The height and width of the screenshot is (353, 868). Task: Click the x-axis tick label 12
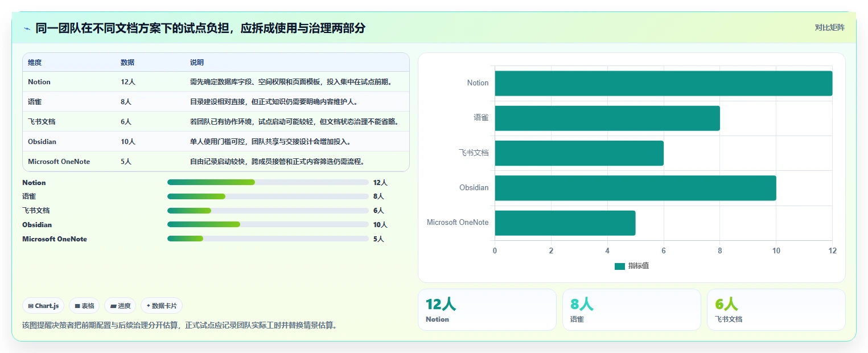coord(832,251)
